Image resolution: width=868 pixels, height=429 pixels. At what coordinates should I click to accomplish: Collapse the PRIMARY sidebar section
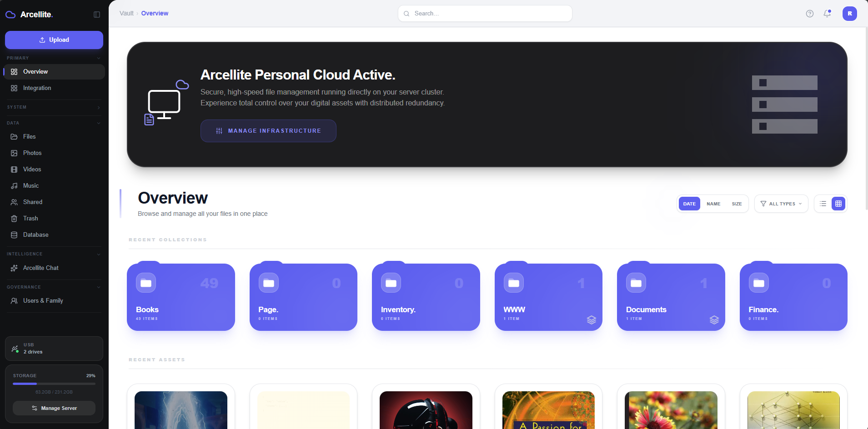[99, 58]
